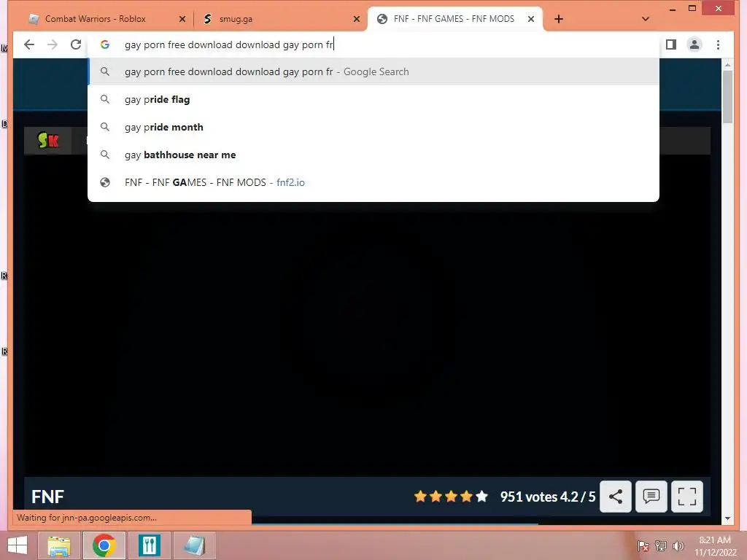Click inside the address bar text

pyautogui.click(x=228, y=44)
